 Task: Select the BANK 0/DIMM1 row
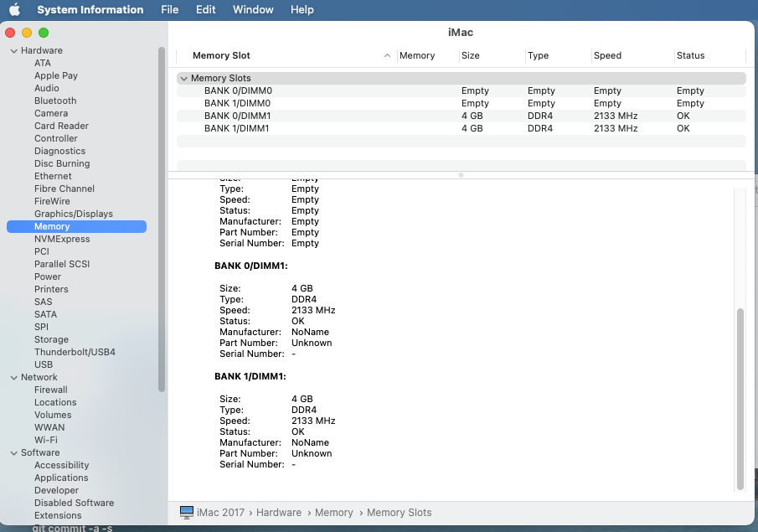462,116
